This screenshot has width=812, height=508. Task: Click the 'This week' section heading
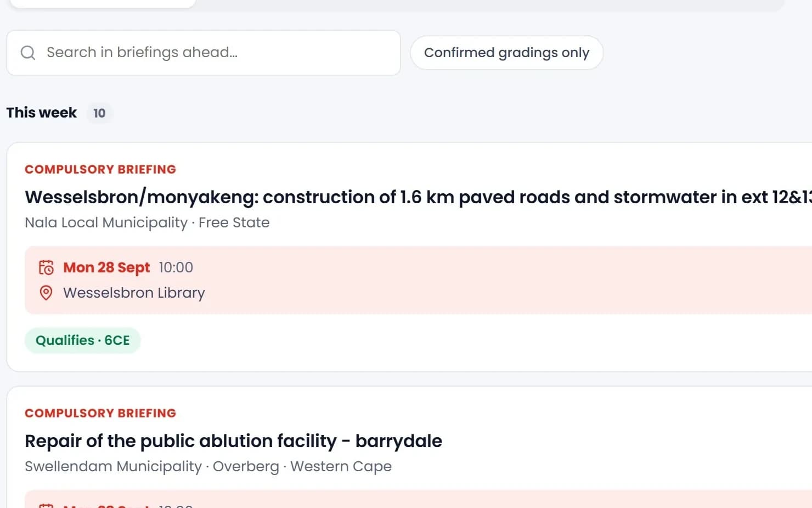pyautogui.click(x=42, y=113)
